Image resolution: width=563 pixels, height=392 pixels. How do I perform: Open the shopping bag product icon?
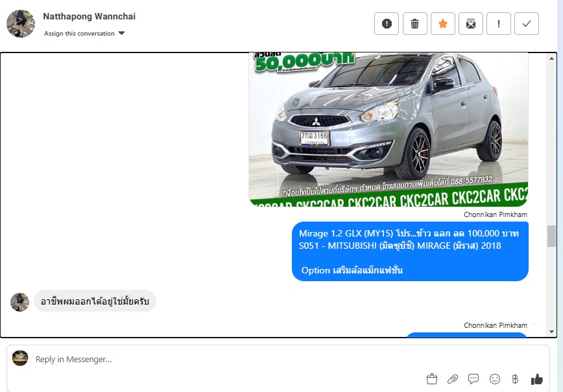tap(432, 379)
